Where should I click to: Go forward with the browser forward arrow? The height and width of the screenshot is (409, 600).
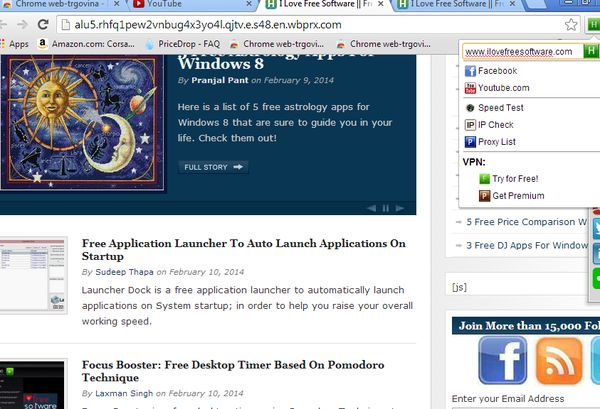(x=22, y=24)
